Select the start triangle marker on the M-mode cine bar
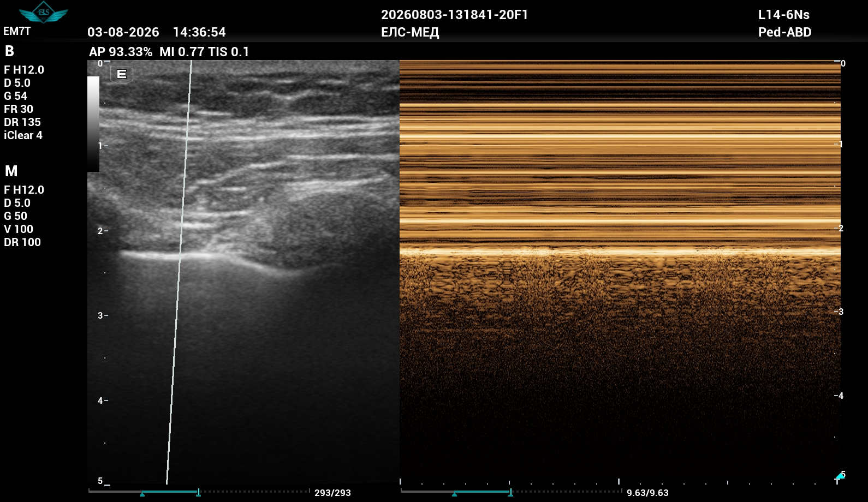Image resolution: width=868 pixels, height=502 pixels. click(x=454, y=494)
